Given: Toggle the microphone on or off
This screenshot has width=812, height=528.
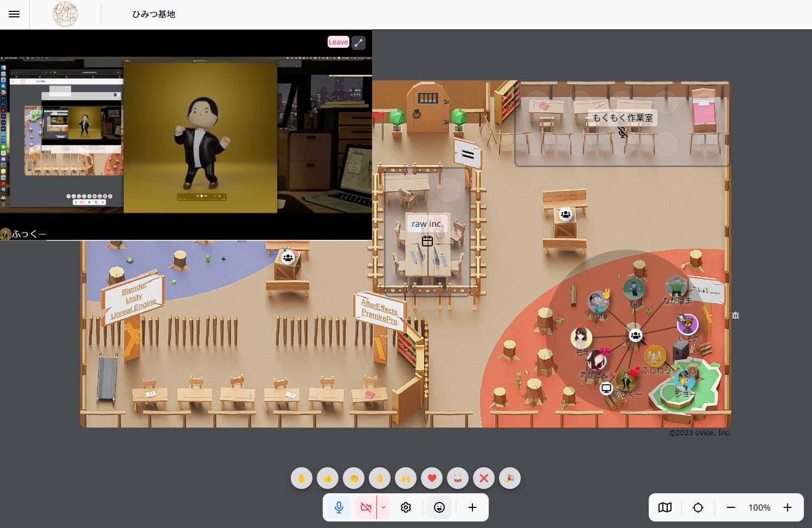Looking at the screenshot, I should coord(339,507).
